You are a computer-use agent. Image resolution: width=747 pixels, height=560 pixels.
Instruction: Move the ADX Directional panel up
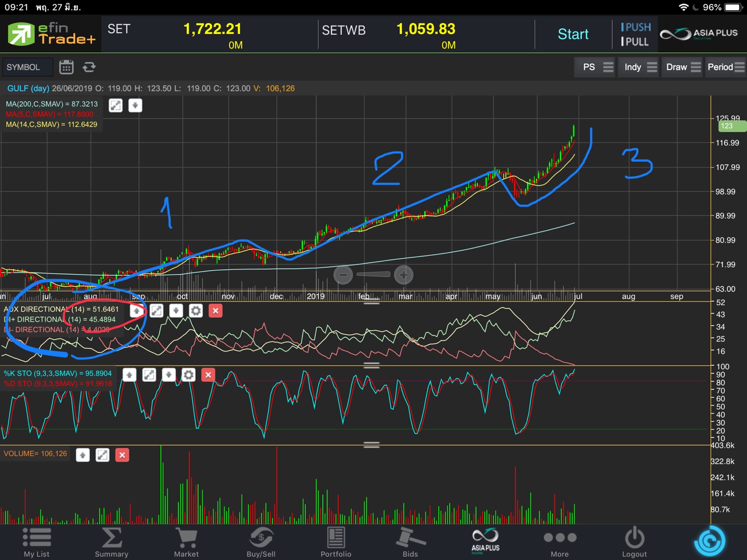(x=136, y=311)
